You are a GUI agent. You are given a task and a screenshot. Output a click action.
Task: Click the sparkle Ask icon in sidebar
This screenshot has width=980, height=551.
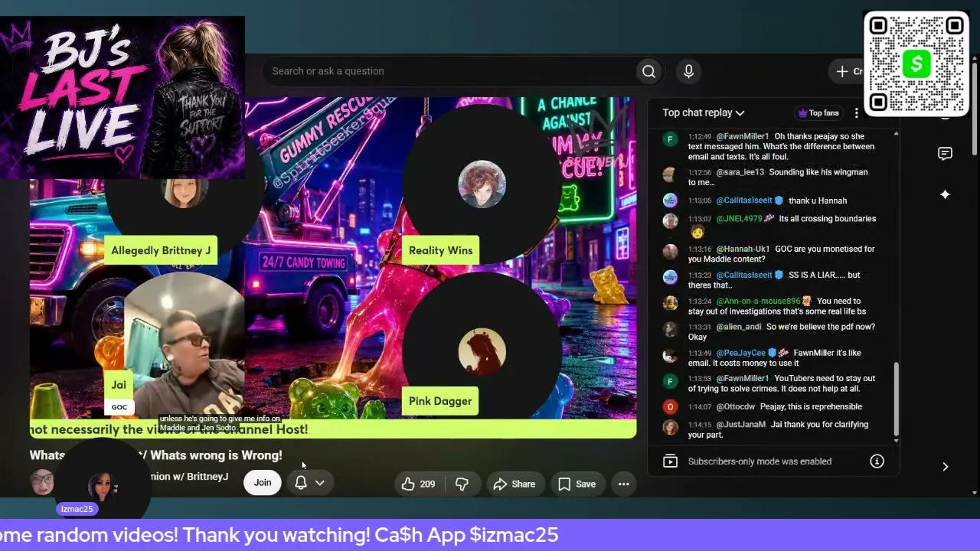(x=945, y=194)
